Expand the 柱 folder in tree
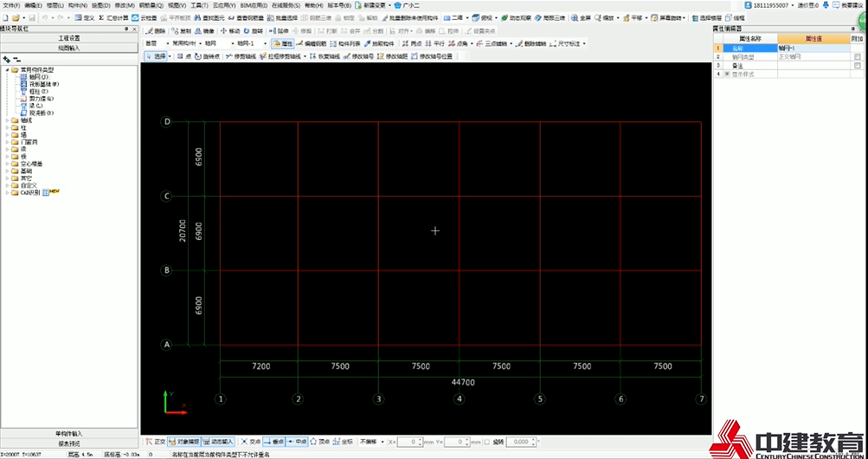 click(x=7, y=127)
